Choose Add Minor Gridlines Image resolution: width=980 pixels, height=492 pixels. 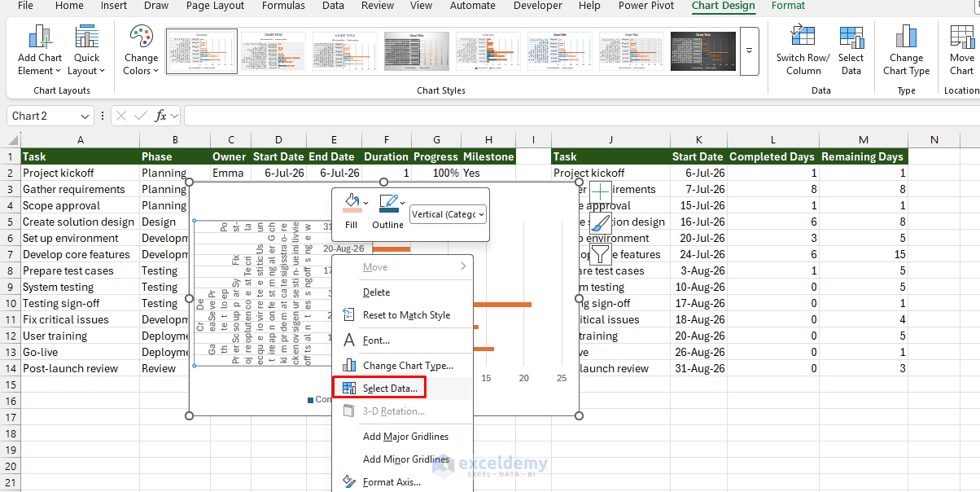[406, 459]
